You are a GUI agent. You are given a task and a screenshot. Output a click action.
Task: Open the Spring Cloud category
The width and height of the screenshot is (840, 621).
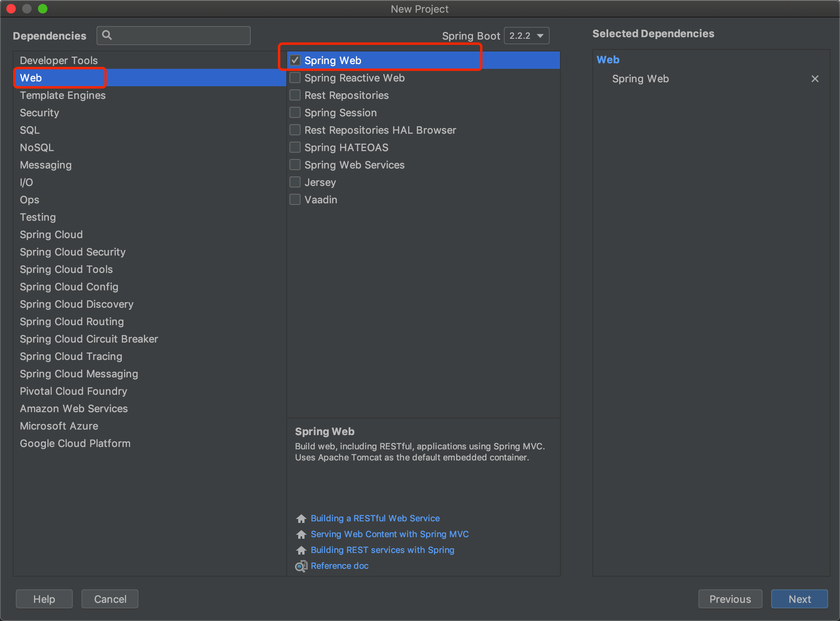pyautogui.click(x=149, y=234)
